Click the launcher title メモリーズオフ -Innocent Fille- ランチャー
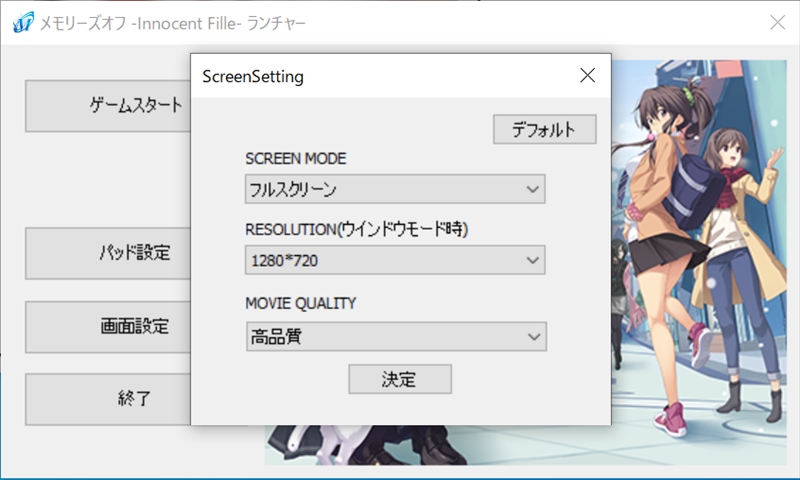The image size is (800, 480). (172, 23)
